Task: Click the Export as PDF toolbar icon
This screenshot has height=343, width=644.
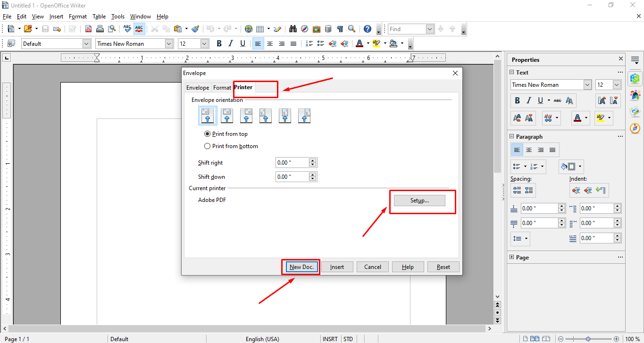Action: 88,29
